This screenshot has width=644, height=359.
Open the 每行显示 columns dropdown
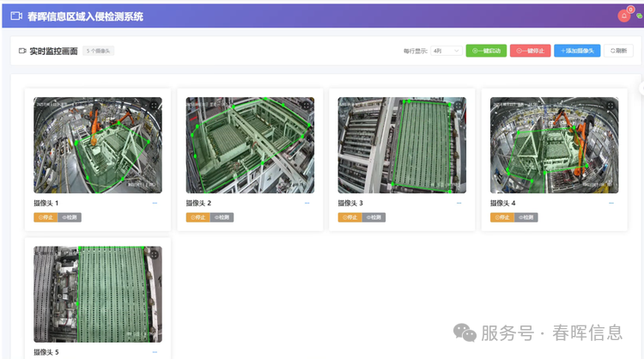point(447,51)
